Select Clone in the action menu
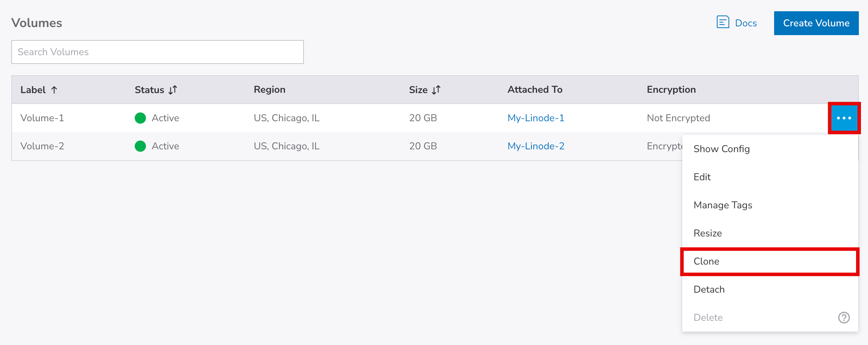This screenshot has height=345, width=868. pos(706,261)
